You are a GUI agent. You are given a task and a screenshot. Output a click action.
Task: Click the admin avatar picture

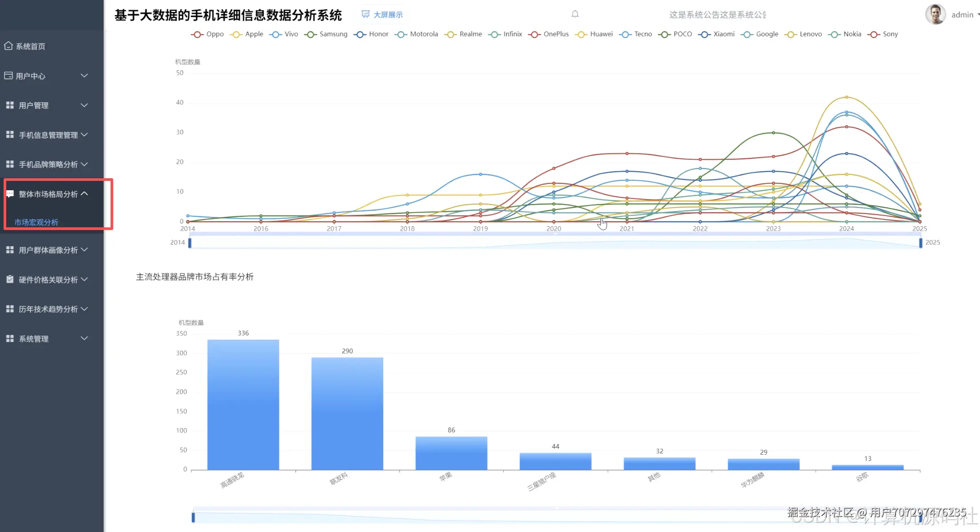point(935,14)
